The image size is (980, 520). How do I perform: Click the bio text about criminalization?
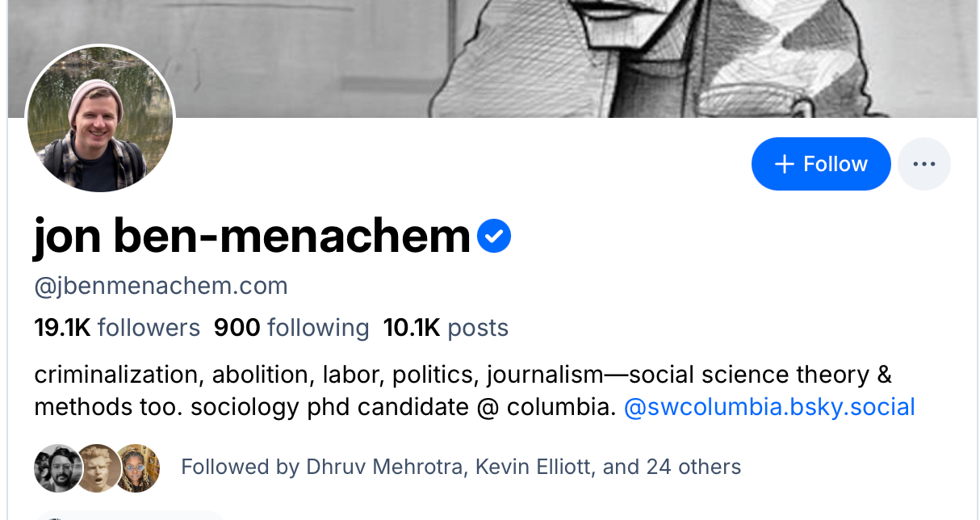(323, 375)
